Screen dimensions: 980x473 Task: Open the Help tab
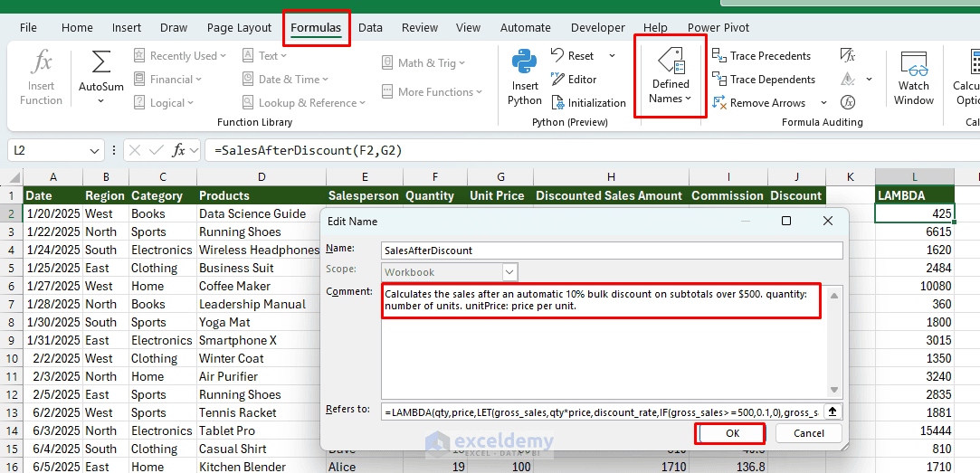point(655,27)
